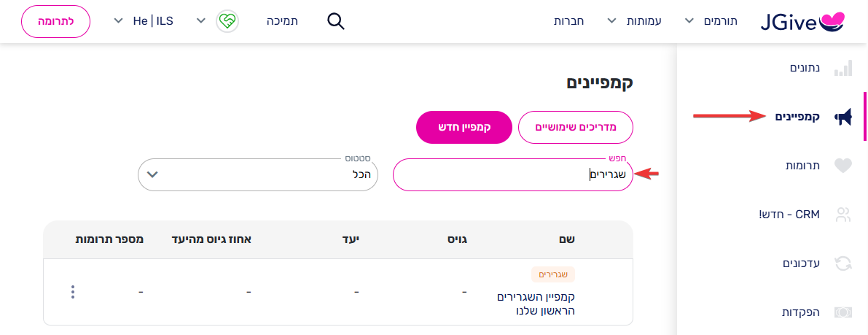Screen dimensions: 868x335
Task: Click the עדכונים refresh arrows icon
Action: pyautogui.click(x=842, y=263)
